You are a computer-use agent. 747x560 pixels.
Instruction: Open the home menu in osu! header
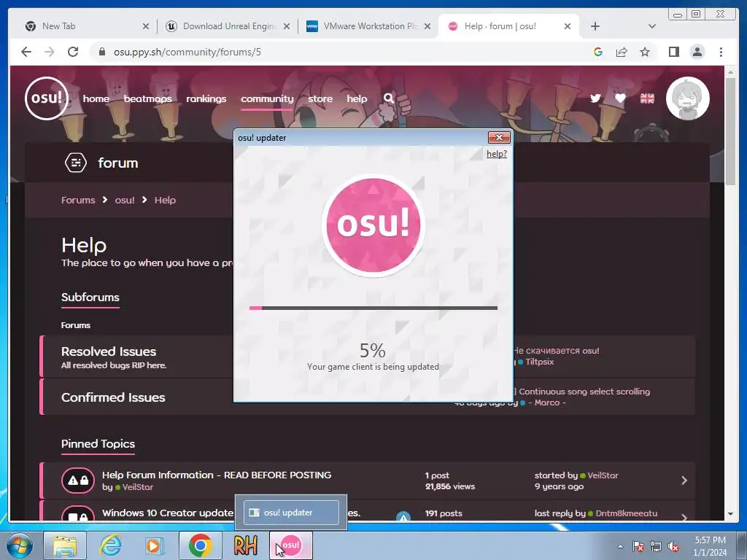(96, 98)
